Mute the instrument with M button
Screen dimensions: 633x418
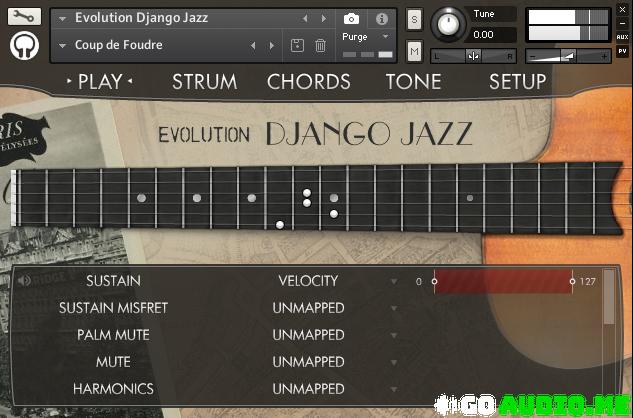coord(414,51)
